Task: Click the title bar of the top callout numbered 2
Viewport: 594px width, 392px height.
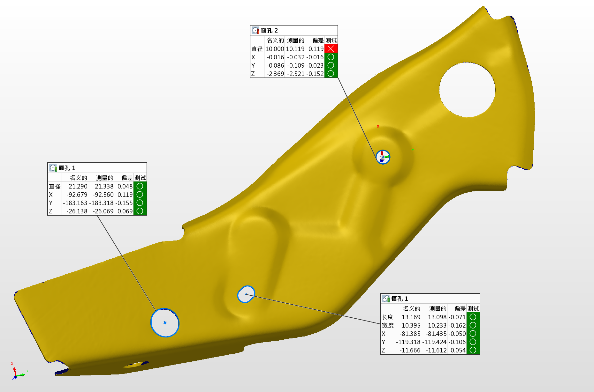Action: coord(294,30)
